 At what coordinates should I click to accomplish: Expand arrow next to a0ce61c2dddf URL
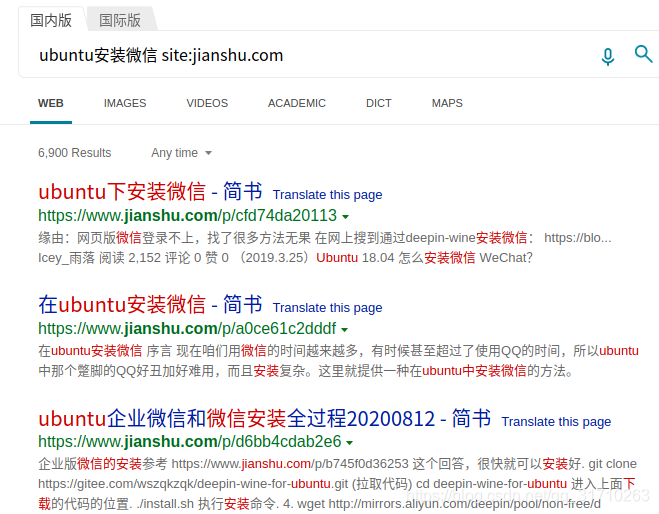pyautogui.click(x=345, y=329)
